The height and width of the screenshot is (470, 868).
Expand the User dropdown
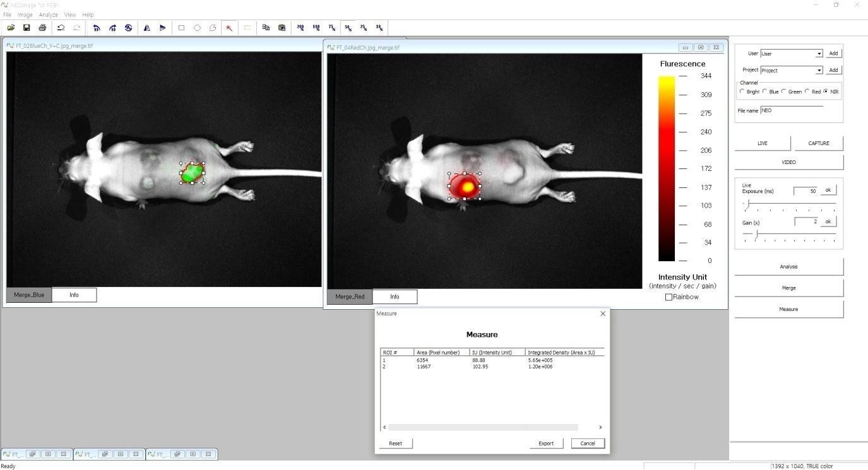819,54
